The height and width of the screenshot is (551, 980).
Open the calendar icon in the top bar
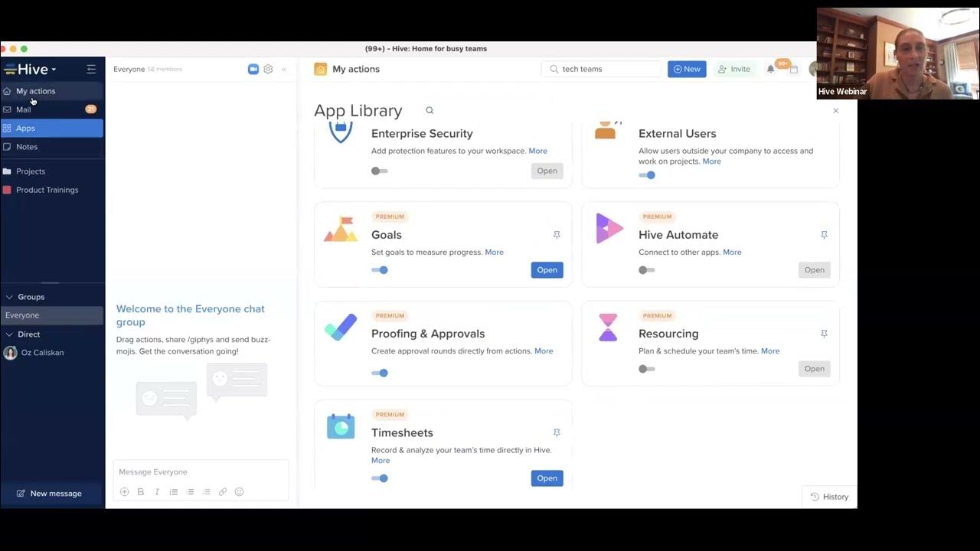(x=794, y=68)
